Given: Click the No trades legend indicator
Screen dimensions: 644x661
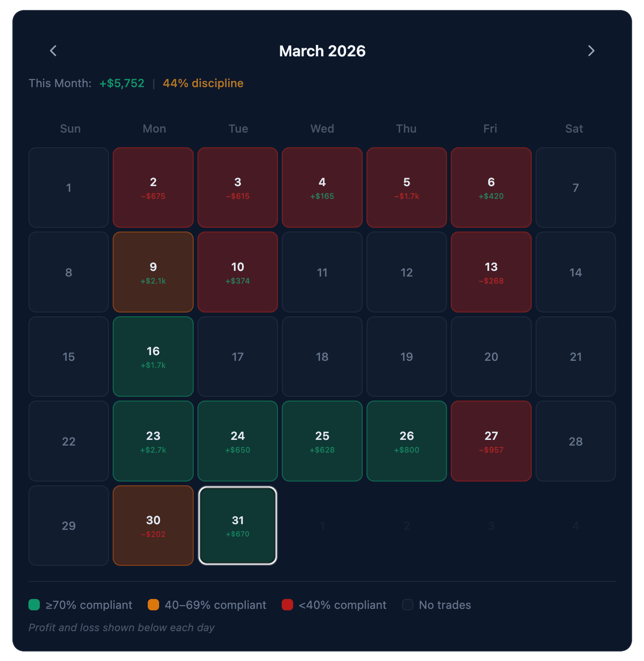Looking at the screenshot, I should point(407,605).
